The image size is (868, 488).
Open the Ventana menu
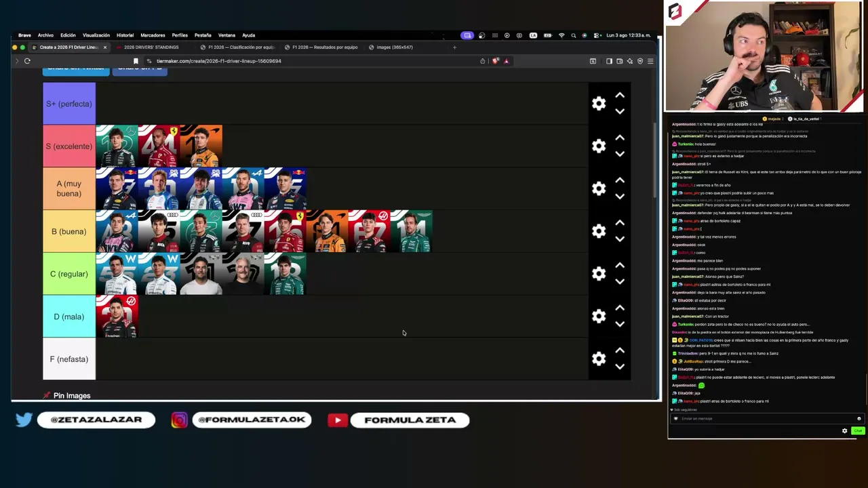tap(226, 35)
